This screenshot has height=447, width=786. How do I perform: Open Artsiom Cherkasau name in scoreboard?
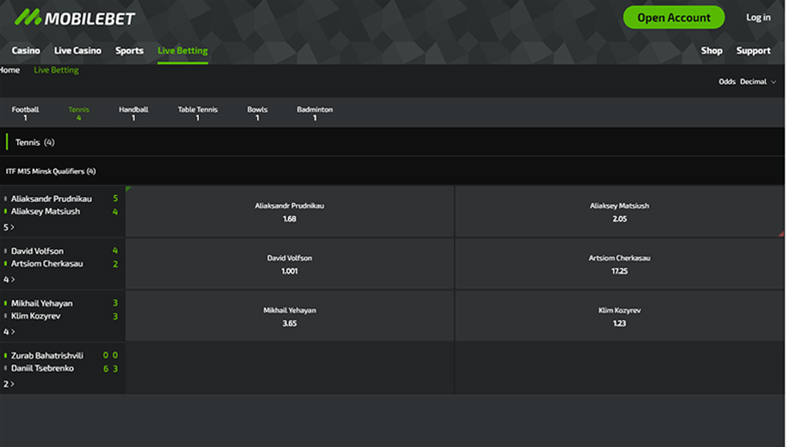pyautogui.click(x=47, y=264)
